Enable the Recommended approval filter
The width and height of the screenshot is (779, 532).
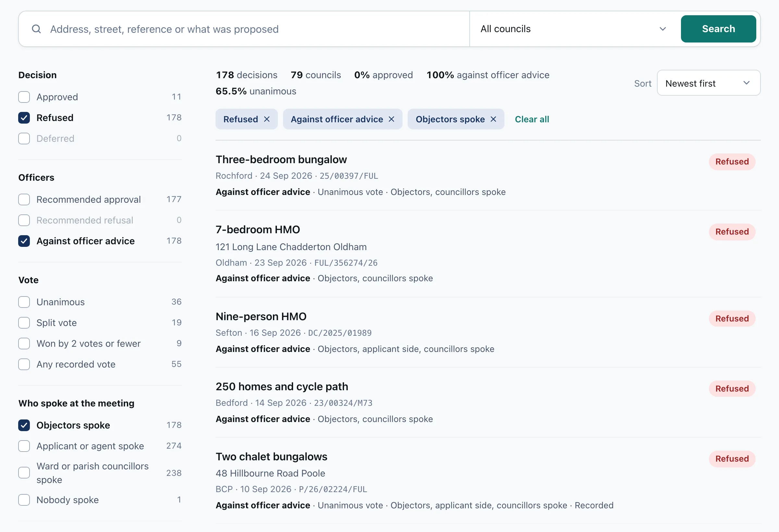pyautogui.click(x=24, y=200)
